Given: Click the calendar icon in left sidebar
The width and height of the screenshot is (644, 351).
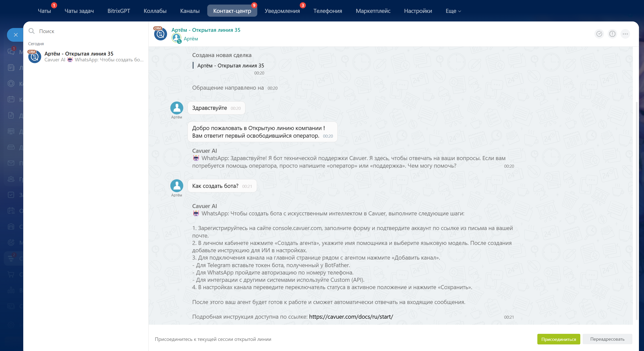Looking at the screenshot, I should 11,99.
